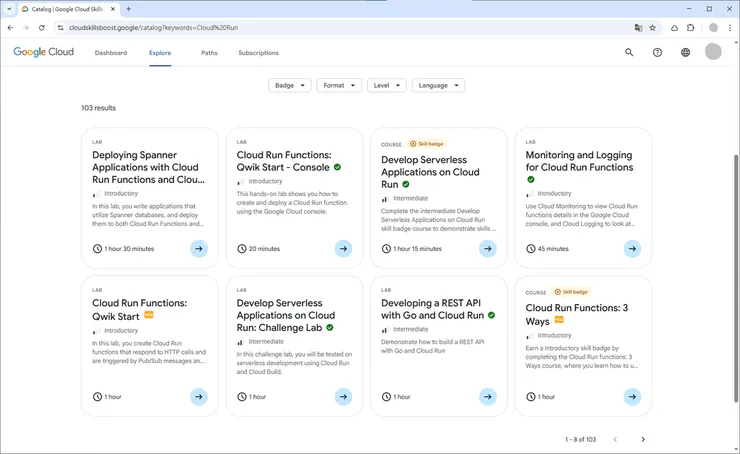Screen dimensions: 740x454
Task: Open the Paths tab
Action: [x=209, y=53]
